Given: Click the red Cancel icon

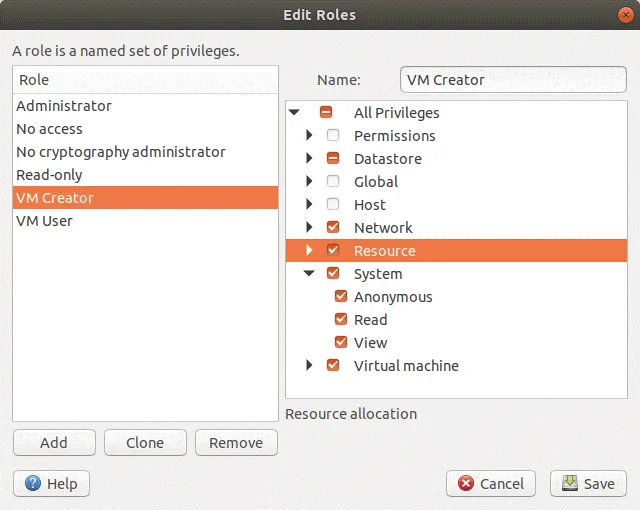Looking at the screenshot, I should coord(466,484).
